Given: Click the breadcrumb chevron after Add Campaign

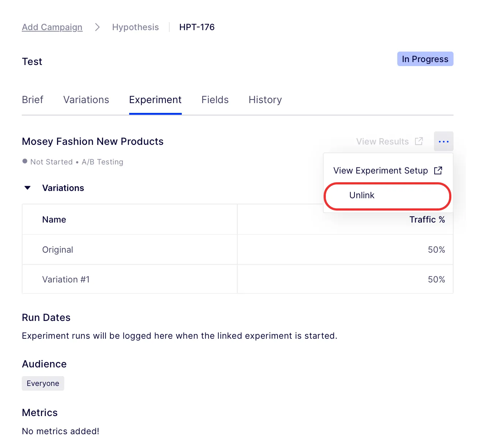Looking at the screenshot, I should pyautogui.click(x=97, y=27).
